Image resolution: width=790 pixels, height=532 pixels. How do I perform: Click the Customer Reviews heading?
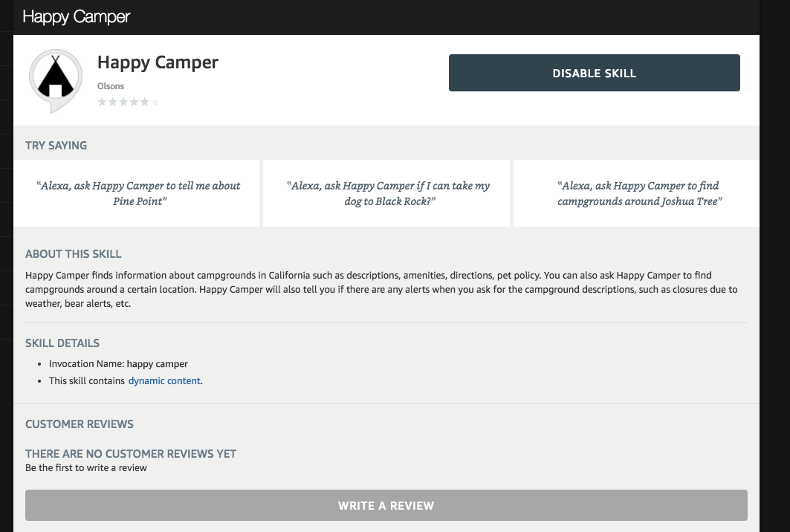point(79,424)
